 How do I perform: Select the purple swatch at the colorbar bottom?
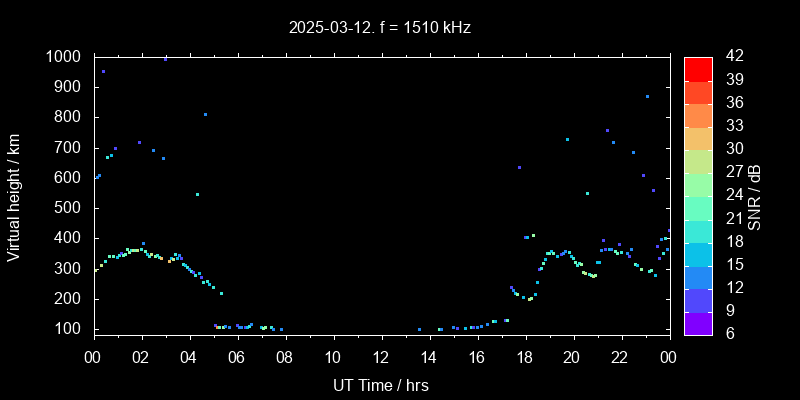click(698, 322)
